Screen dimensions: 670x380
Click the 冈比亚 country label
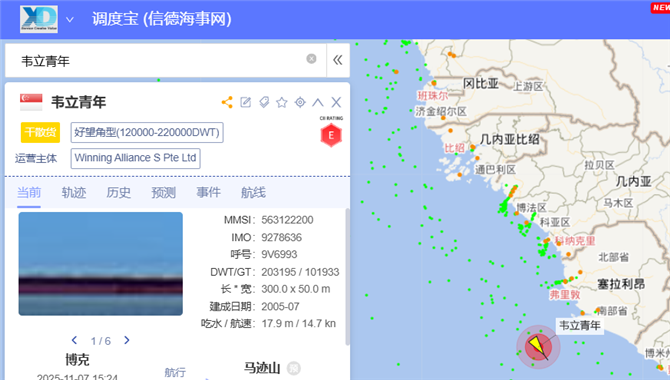pos(481,83)
